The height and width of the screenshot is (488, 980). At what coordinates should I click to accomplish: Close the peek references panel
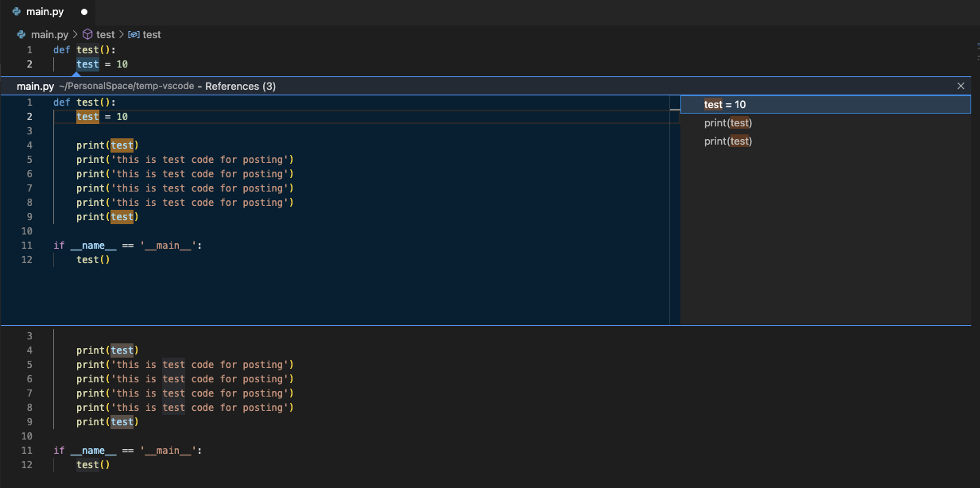click(x=961, y=86)
